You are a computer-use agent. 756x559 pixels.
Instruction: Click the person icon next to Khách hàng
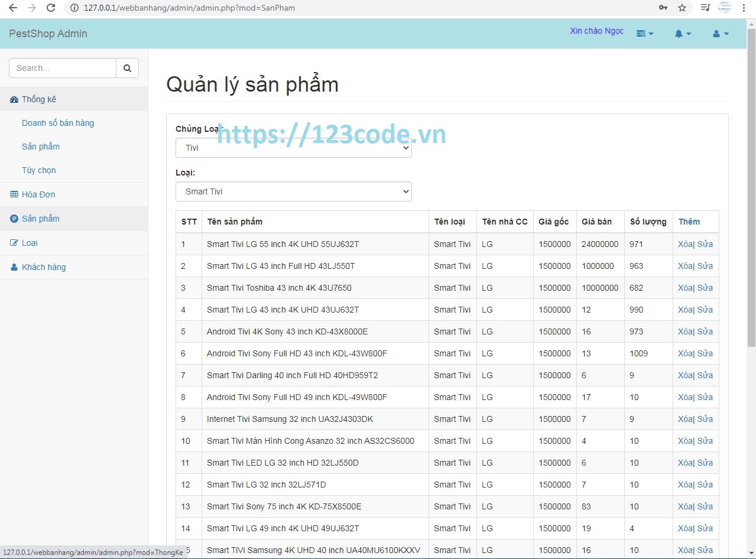point(14,267)
